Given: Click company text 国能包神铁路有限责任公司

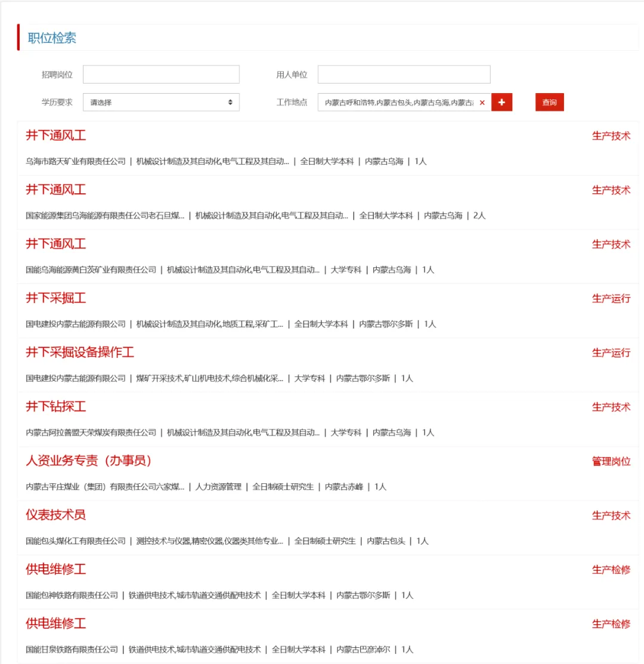Looking at the screenshot, I should [x=72, y=595].
